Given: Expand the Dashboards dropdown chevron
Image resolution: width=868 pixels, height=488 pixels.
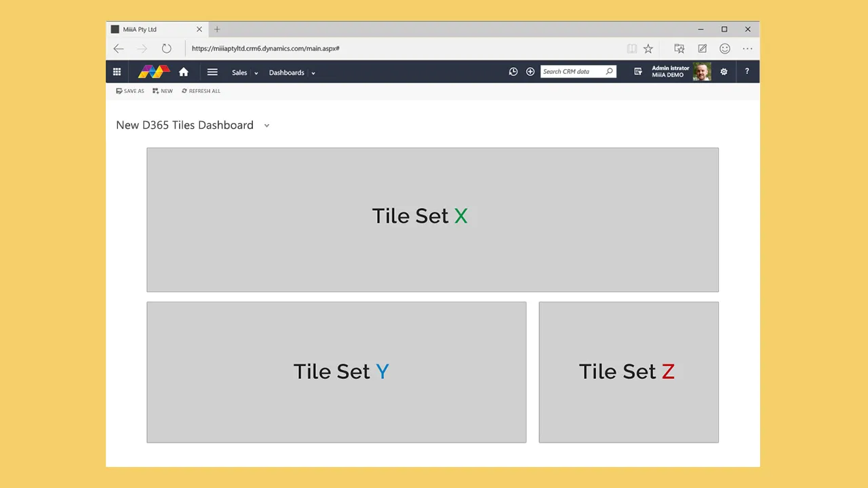Looking at the screenshot, I should point(313,73).
